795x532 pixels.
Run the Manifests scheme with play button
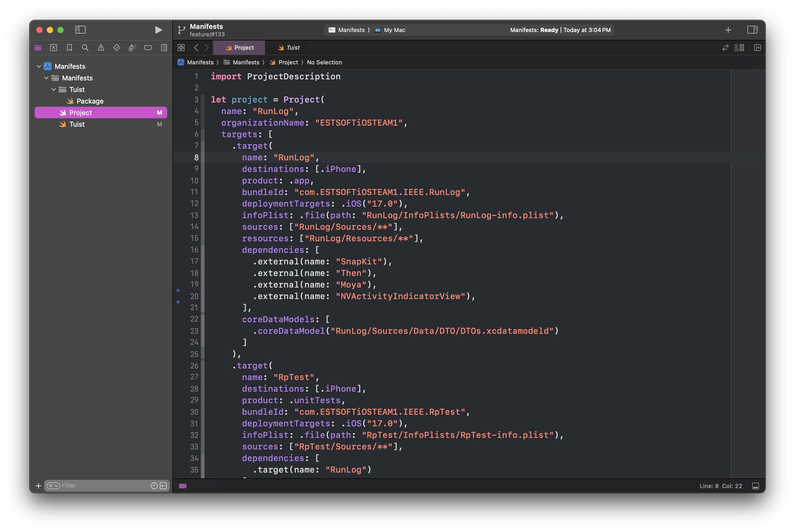point(158,30)
